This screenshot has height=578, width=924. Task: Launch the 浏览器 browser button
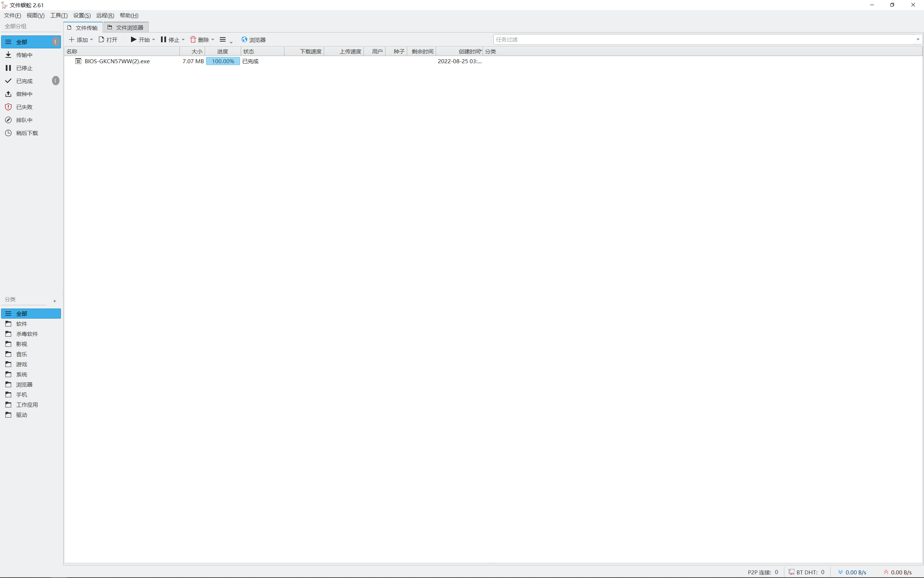tap(253, 40)
